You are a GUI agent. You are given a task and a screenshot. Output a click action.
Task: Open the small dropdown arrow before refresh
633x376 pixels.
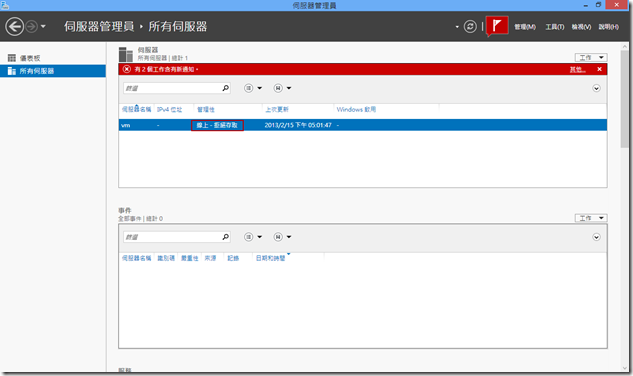pos(457,27)
